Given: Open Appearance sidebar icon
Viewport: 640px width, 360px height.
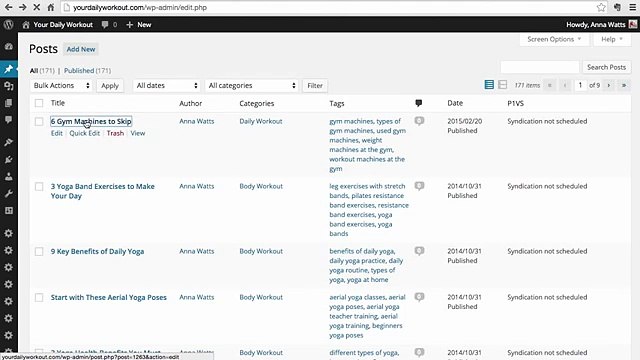Looking at the screenshot, I should (x=9, y=142).
